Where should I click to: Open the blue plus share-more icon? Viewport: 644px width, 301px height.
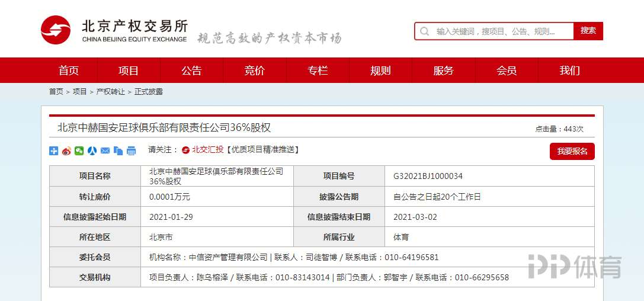pyautogui.click(x=54, y=150)
